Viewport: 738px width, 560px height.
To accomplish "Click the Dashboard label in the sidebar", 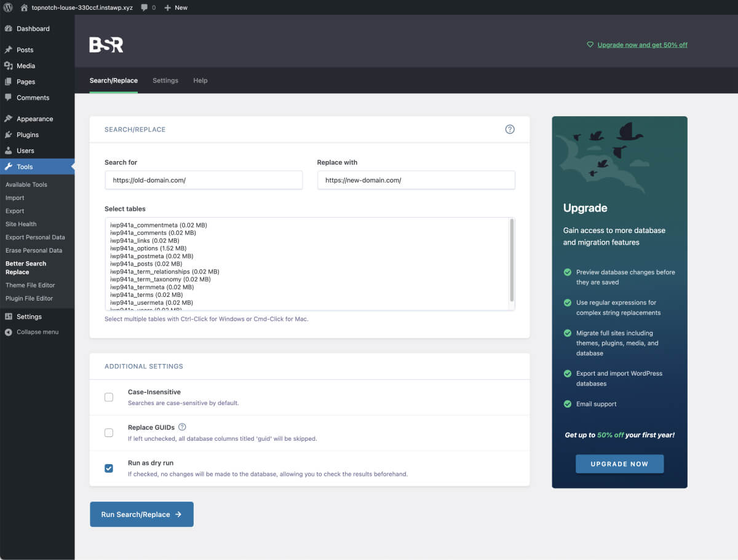I will [x=33, y=29].
